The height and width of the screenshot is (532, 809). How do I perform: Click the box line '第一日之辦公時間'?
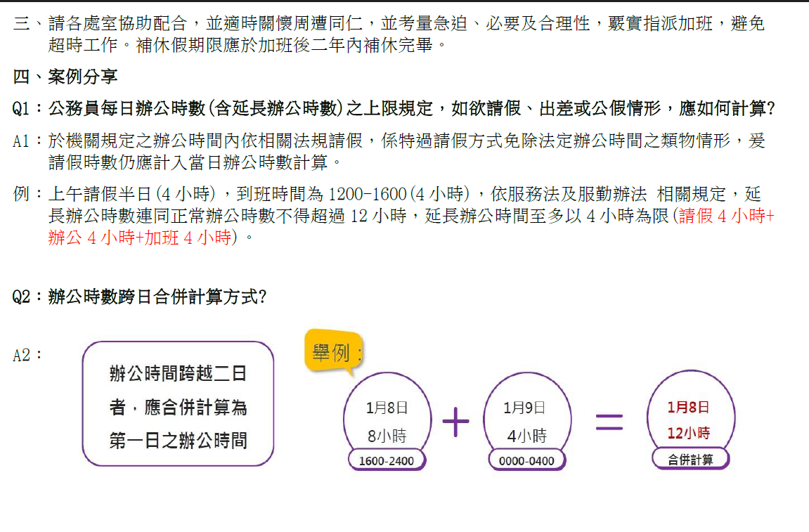[x=178, y=441]
